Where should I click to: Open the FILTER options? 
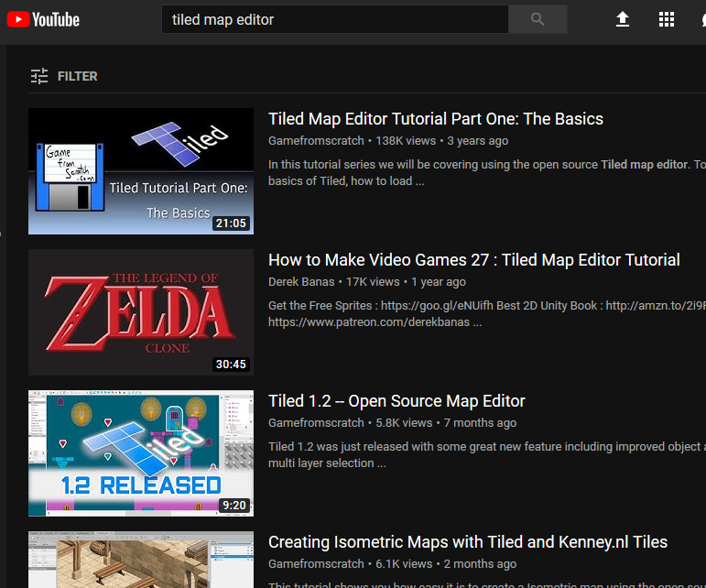[x=64, y=76]
